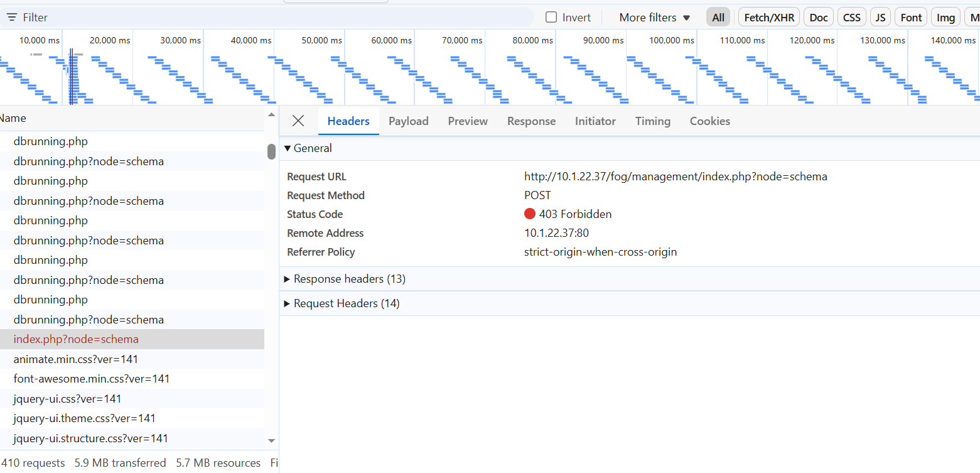Screen dimensions: 980x473
Task: Select the index.php?node=schema request
Action: tap(132, 339)
